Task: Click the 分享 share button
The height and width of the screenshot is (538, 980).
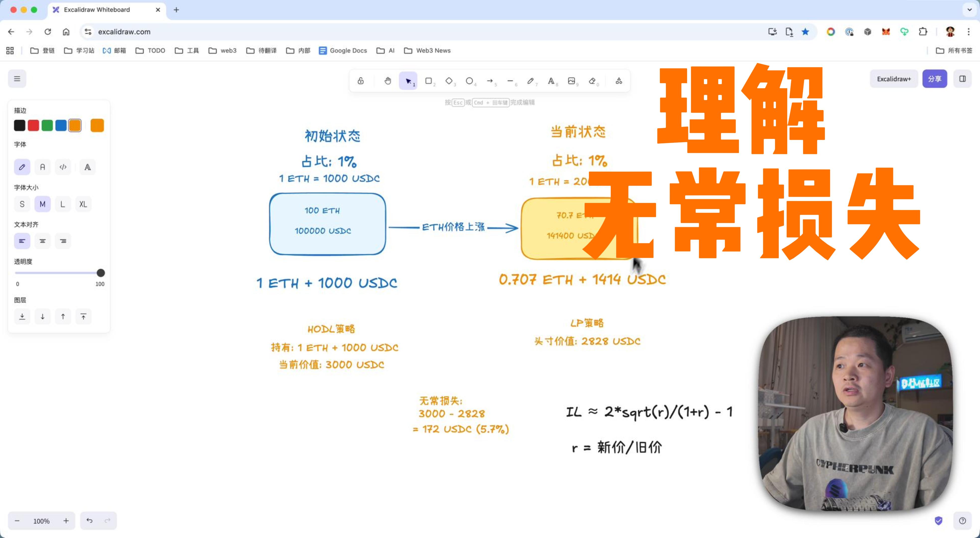Action: [x=934, y=79]
